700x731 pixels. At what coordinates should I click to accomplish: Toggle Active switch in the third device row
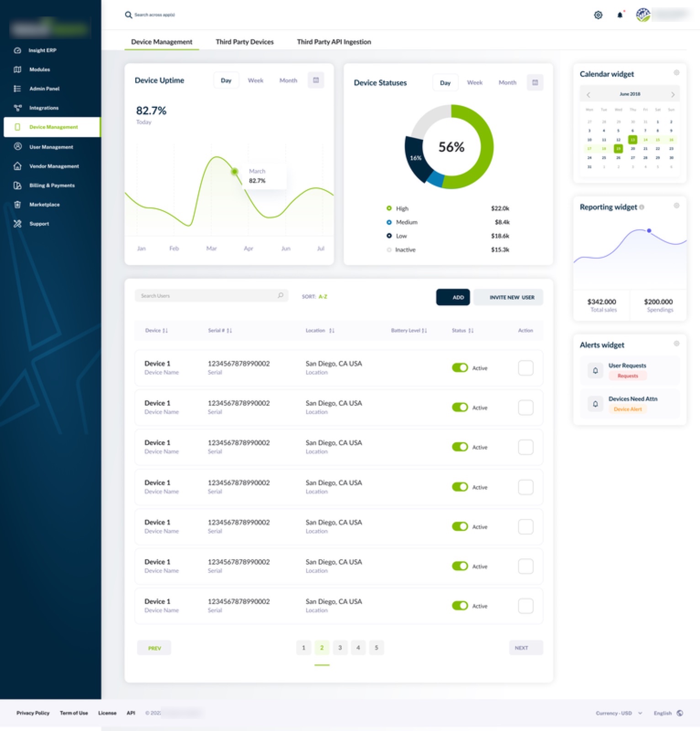(460, 447)
